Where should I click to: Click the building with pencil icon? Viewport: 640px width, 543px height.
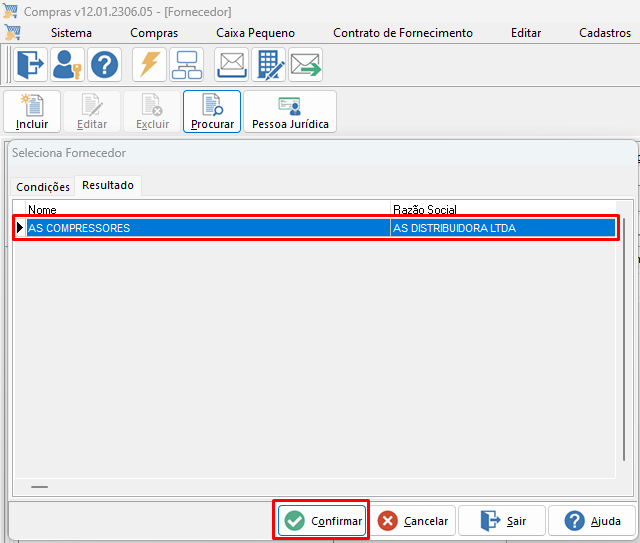[268, 65]
